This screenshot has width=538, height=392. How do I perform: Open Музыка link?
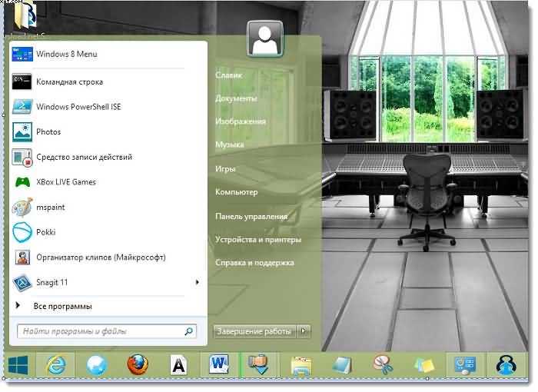[x=230, y=145]
